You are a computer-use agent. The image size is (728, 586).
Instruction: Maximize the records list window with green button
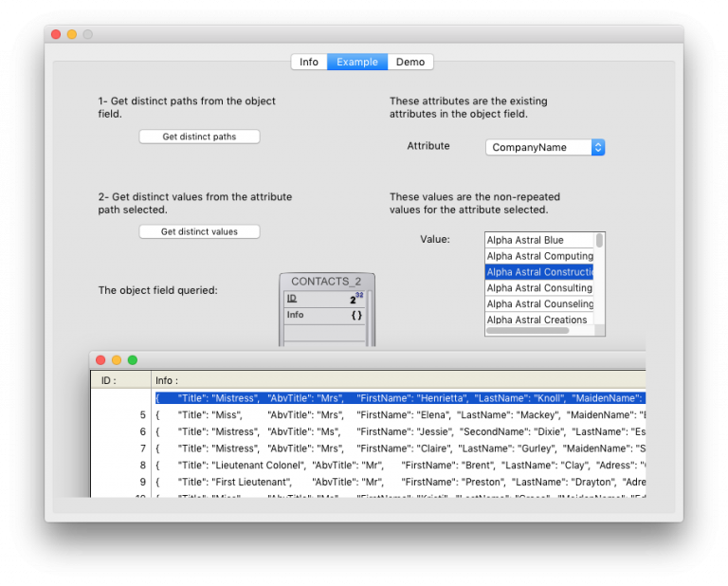(133, 360)
